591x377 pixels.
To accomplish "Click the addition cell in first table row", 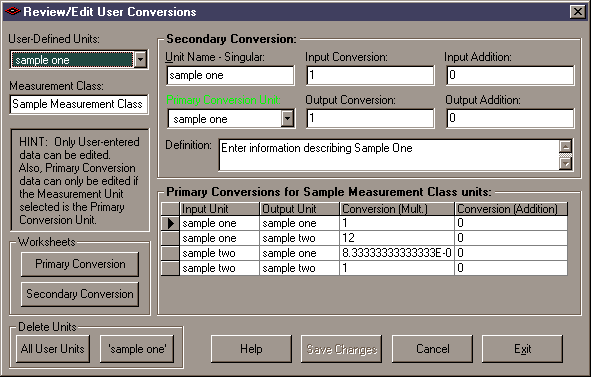I will [511, 223].
